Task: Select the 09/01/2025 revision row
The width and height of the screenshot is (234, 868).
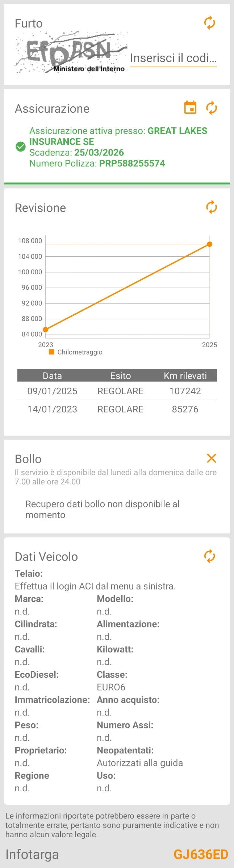Action: [x=117, y=391]
